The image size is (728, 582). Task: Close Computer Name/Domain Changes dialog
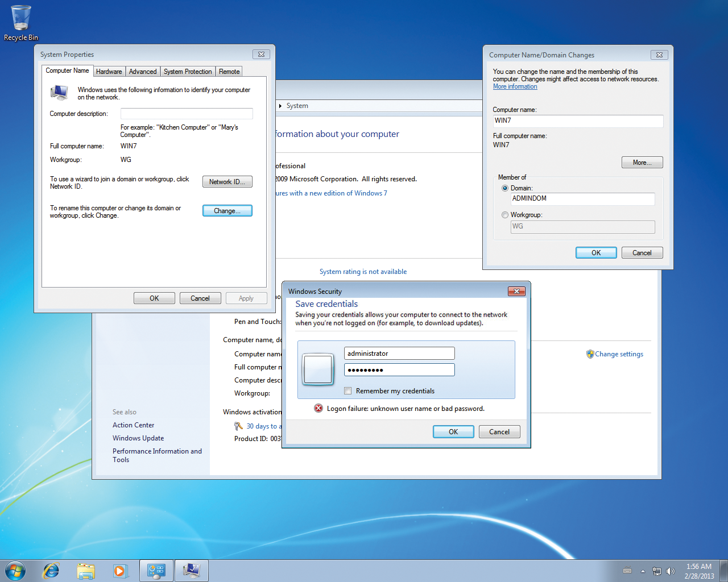pos(659,55)
